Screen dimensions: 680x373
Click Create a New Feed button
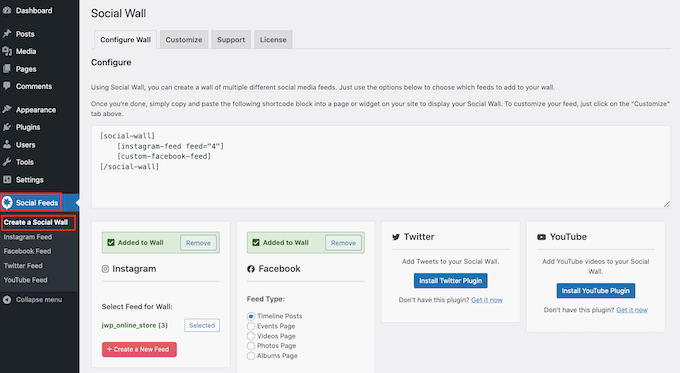[139, 349]
